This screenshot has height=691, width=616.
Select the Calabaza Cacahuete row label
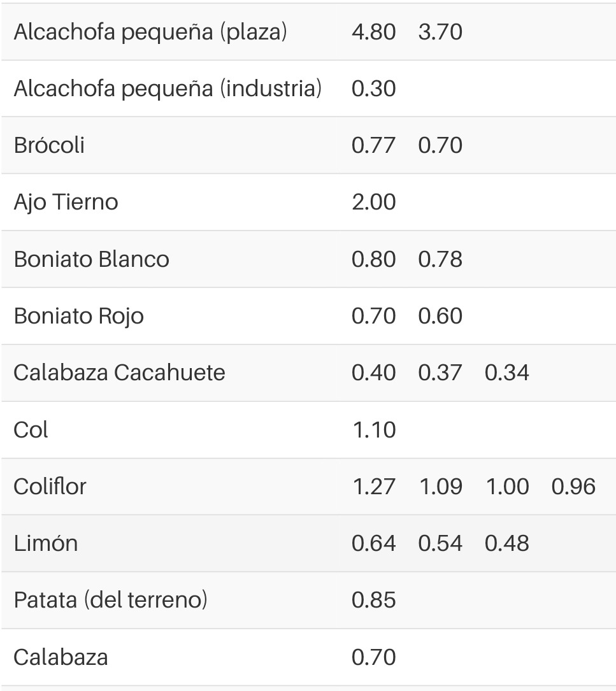(x=119, y=373)
